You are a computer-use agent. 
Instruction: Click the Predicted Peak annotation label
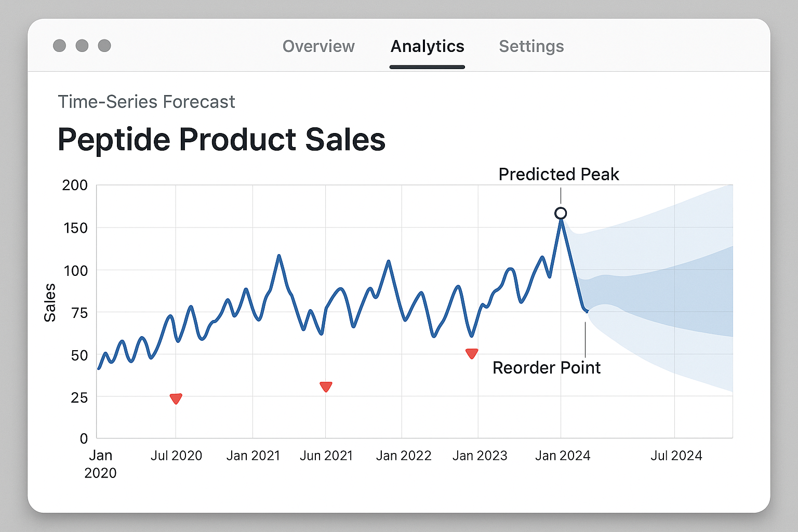[x=558, y=175]
